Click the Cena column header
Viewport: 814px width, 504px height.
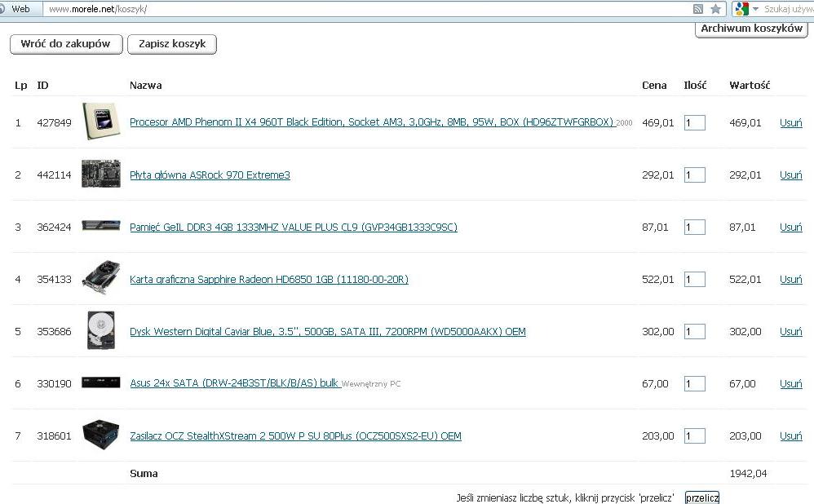click(654, 85)
